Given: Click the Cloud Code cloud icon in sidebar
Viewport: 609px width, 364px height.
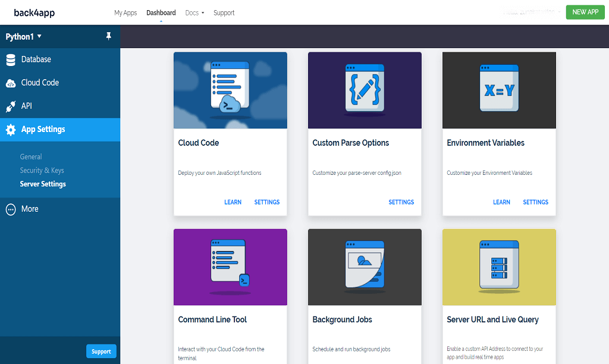Looking at the screenshot, I should [11, 83].
